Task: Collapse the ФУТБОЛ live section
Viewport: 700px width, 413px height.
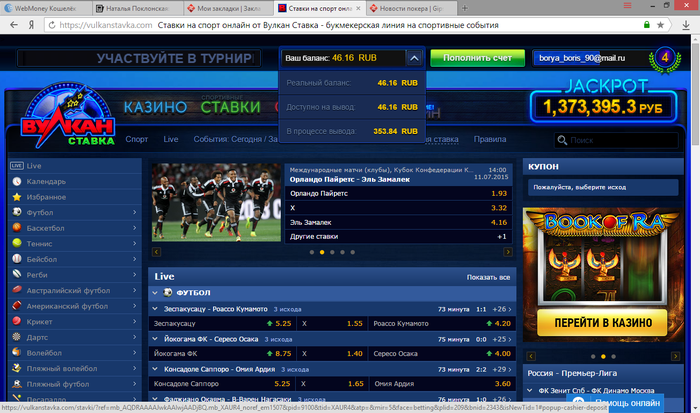Action: (155, 293)
